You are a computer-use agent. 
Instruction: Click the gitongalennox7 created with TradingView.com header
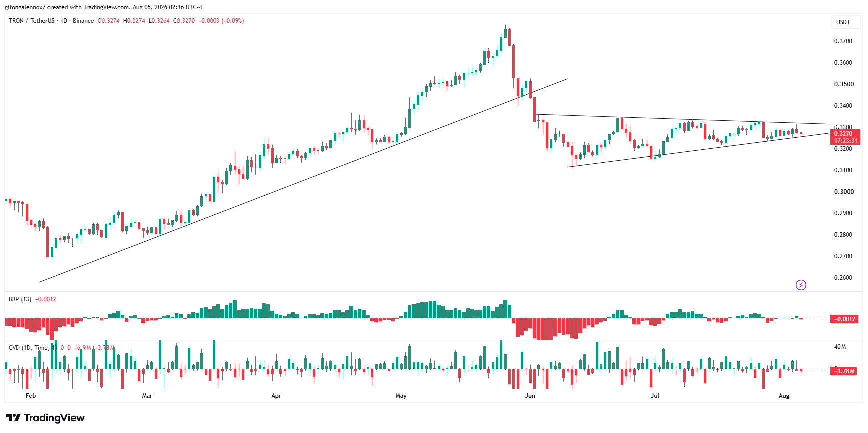(x=103, y=7)
